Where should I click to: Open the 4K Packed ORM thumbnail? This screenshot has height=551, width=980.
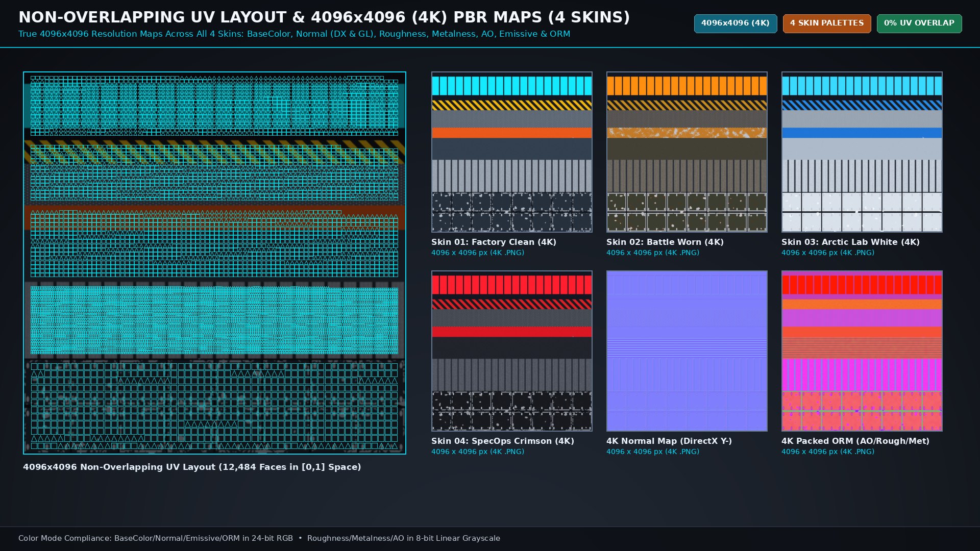coord(862,351)
